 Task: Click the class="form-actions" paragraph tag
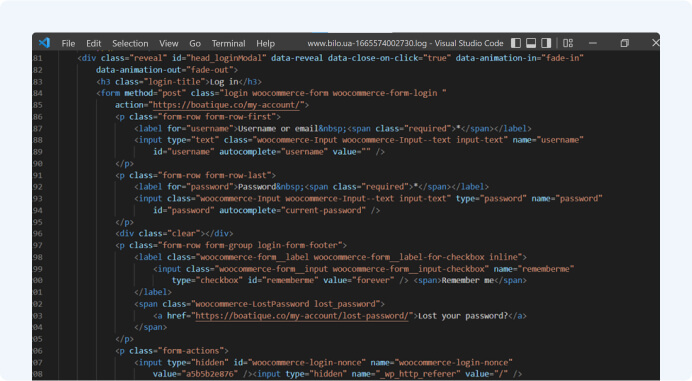coord(172,351)
